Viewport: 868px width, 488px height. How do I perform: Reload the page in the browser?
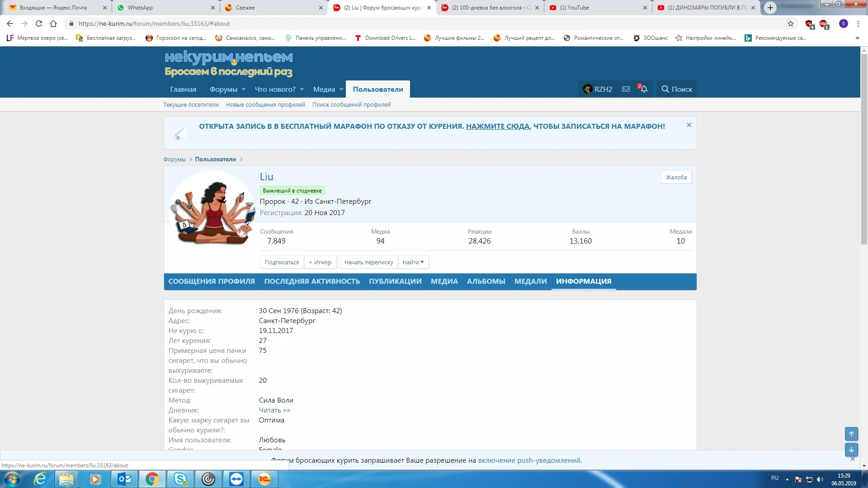point(39,23)
